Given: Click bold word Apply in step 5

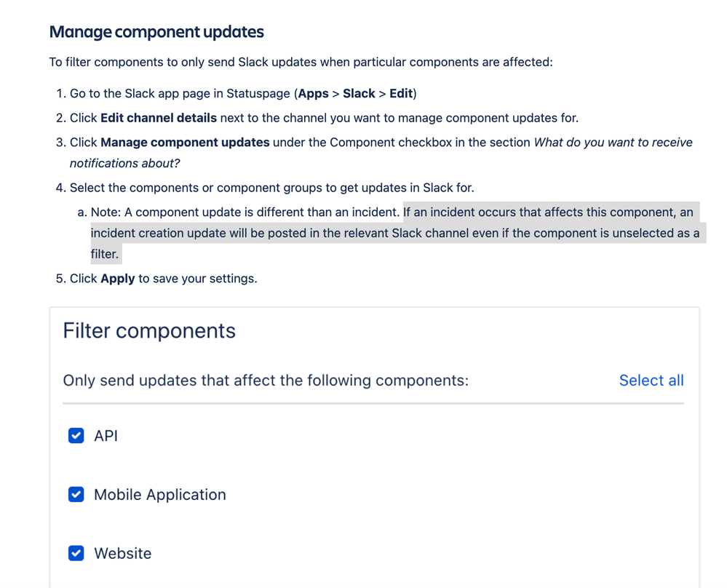Looking at the screenshot, I should pos(118,279).
